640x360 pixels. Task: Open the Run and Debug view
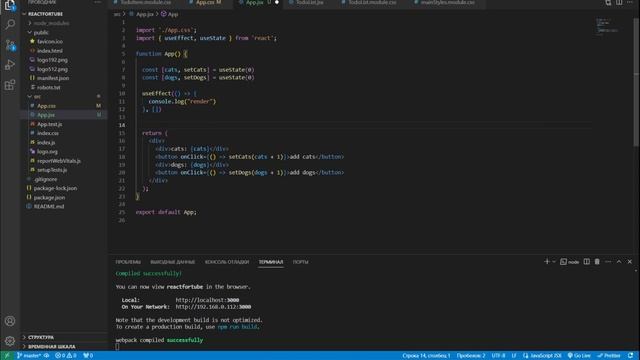pos(10,65)
